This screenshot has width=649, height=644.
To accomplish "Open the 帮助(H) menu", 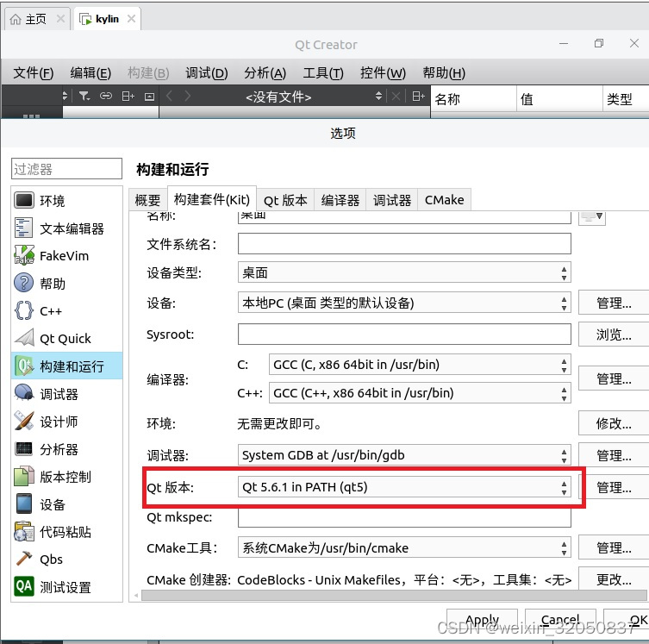I will tap(444, 73).
